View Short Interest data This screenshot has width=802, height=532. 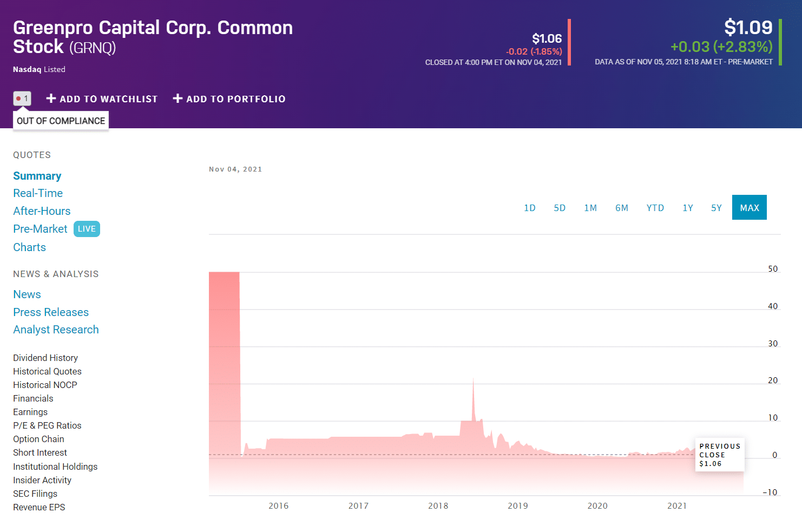pyautogui.click(x=40, y=452)
